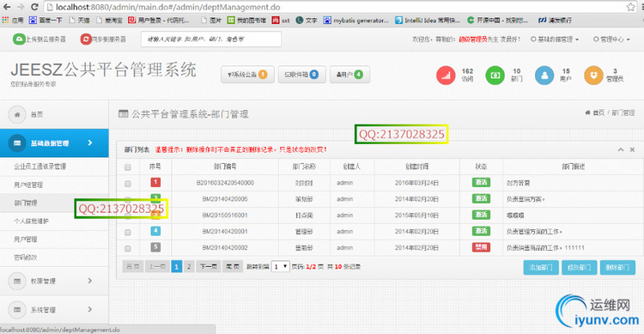Screen dimensions: 644x334
Task: Open the 密码修改 sidebar item
Action: point(26,258)
